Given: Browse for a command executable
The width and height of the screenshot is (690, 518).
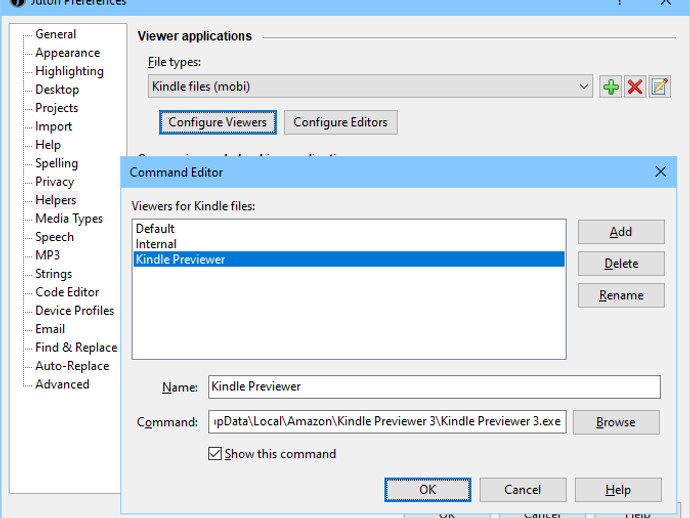Looking at the screenshot, I should pyautogui.click(x=616, y=422).
